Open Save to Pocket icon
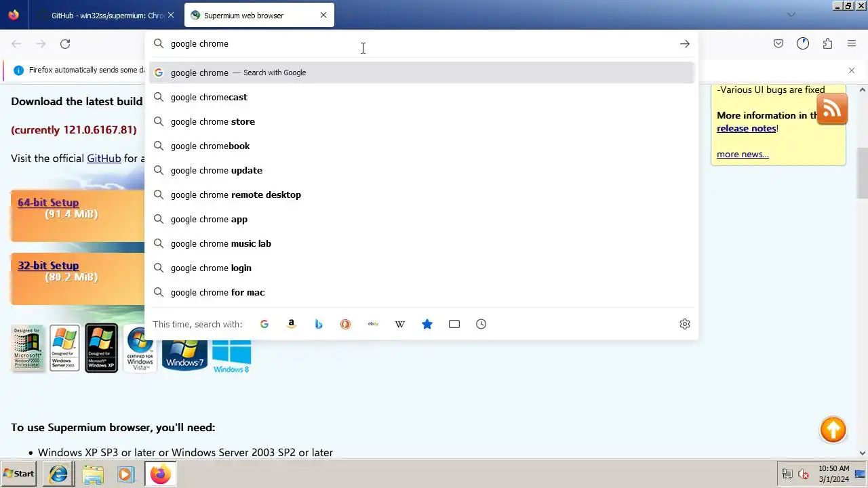868x488 pixels. tap(778, 43)
